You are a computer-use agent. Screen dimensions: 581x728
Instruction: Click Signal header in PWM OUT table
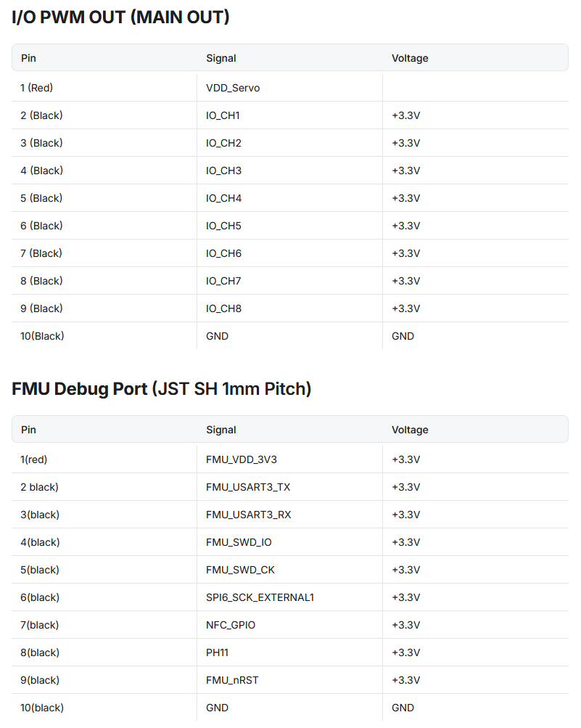(x=221, y=58)
